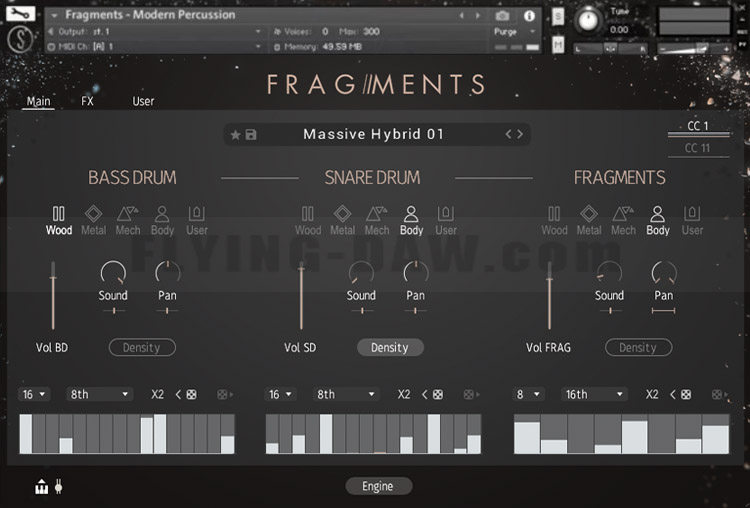The height and width of the screenshot is (508, 750).
Task: Randomize Bass Drum pattern with dice icon
Action: pos(191,395)
